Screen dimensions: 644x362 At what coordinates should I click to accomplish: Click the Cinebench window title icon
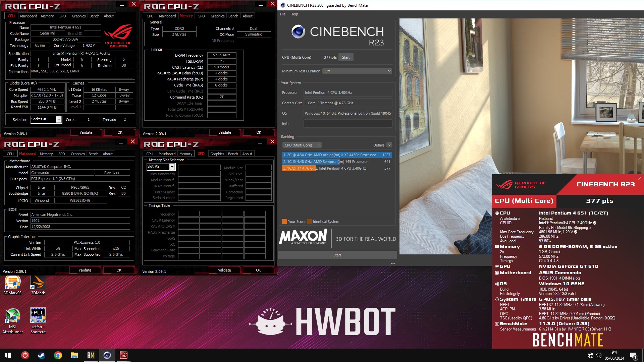point(283,5)
